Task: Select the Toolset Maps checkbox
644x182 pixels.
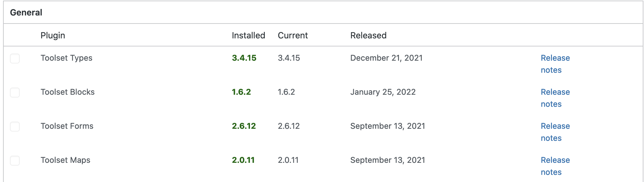Action: pos(15,161)
